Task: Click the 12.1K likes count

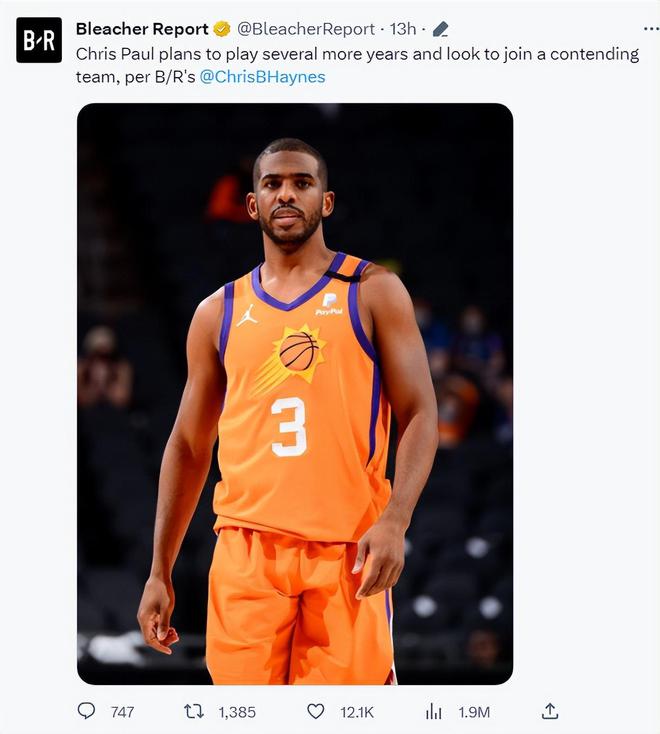Action: pyautogui.click(x=357, y=712)
